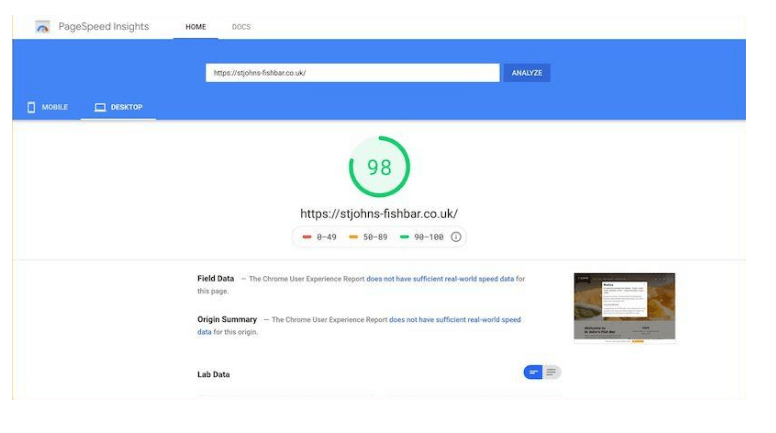Switch to the DESKTOP tab

tap(118, 107)
